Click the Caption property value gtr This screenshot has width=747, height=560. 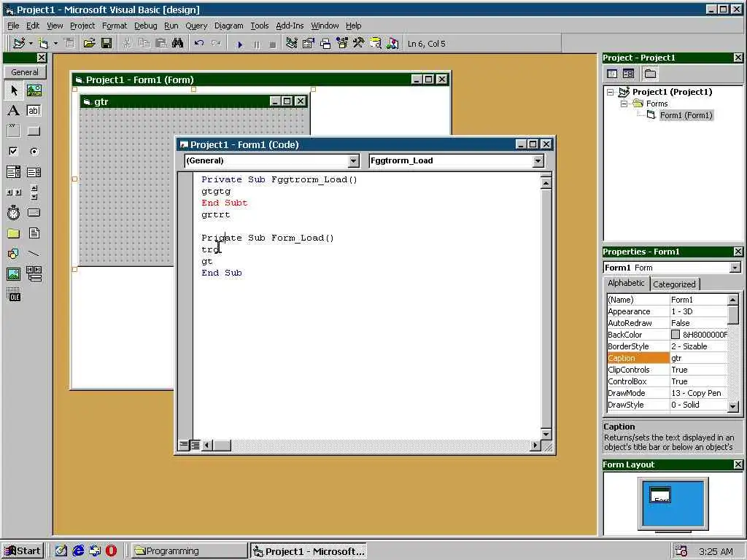tap(698, 358)
